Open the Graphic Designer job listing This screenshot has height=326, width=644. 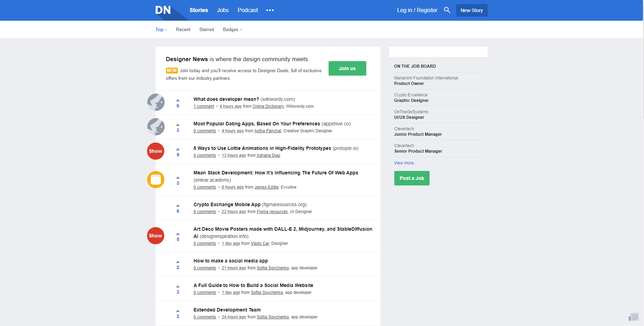click(411, 100)
